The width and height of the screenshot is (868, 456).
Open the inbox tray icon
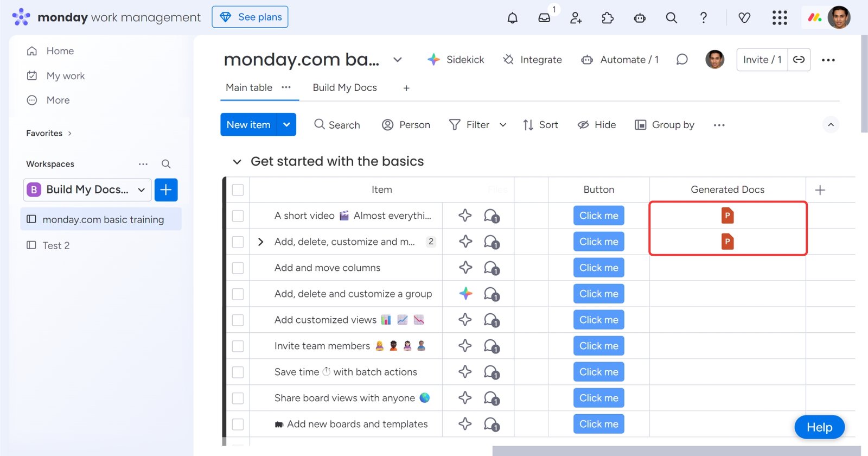point(544,18)
